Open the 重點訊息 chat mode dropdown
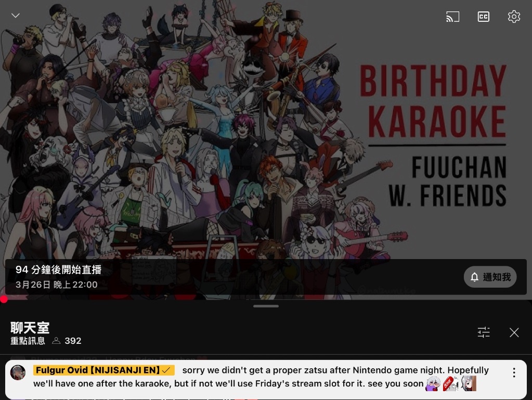The image size is (532, 400). click(x=28, y=341)
